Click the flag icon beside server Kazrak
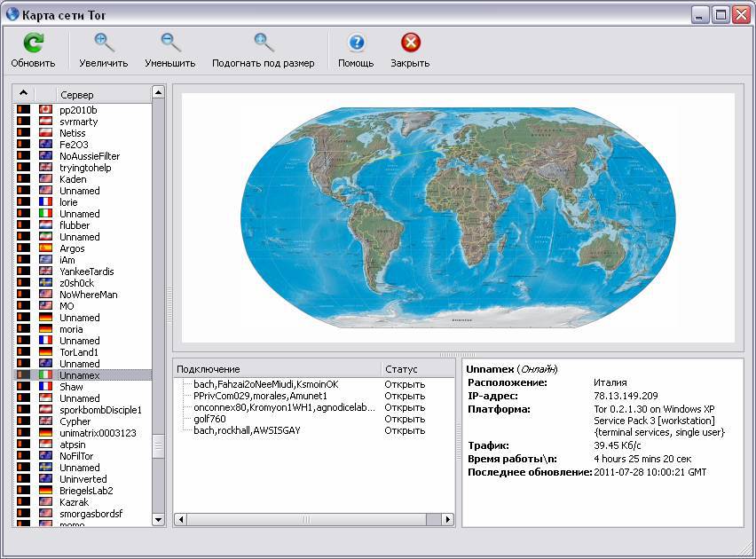 [x=45, y=502]
